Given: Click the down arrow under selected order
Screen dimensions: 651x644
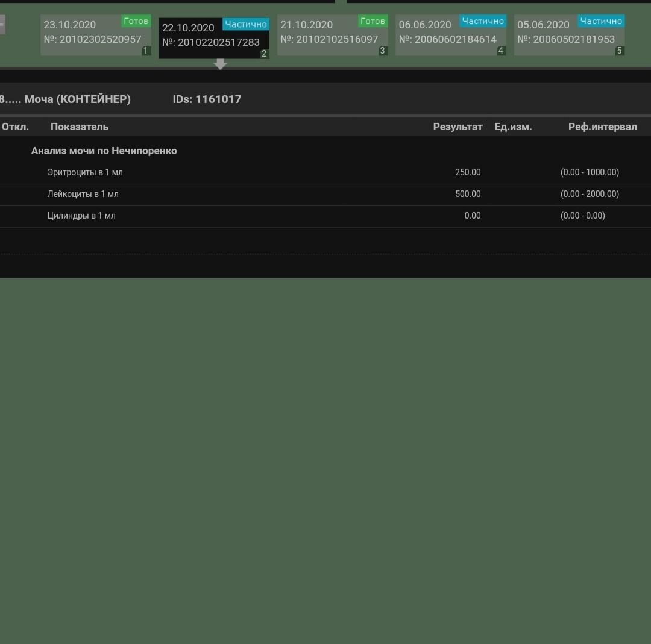Looking at the screenshot, I should point(220,64).
